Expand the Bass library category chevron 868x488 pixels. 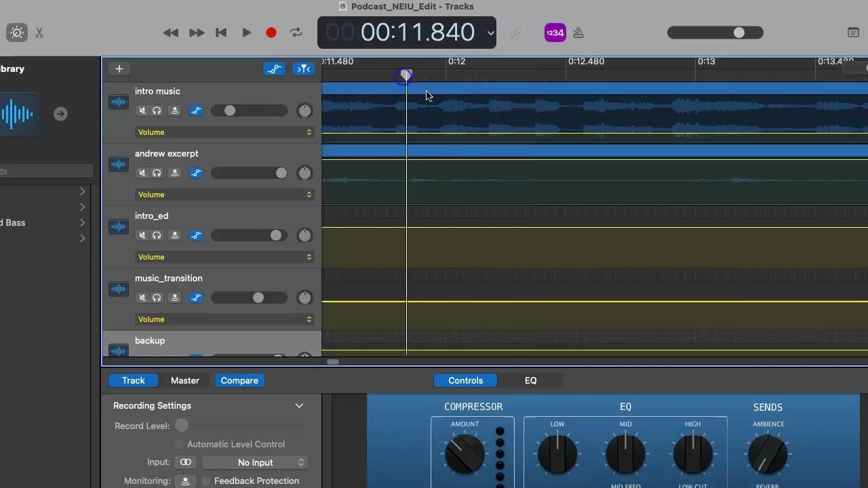point(82,222)
